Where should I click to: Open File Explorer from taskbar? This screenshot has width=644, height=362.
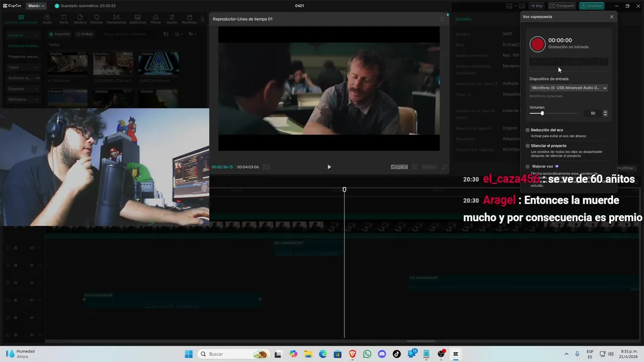tap(308, 354)
